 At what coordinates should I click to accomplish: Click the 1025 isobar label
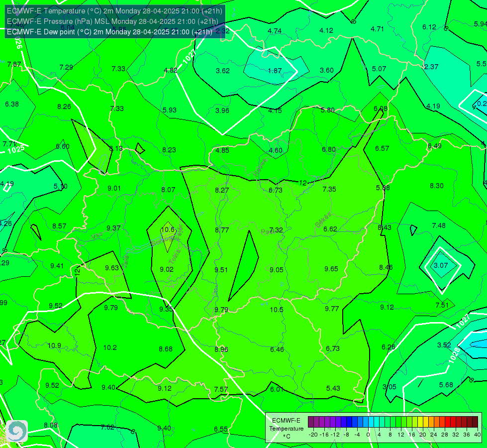(16, 150)
